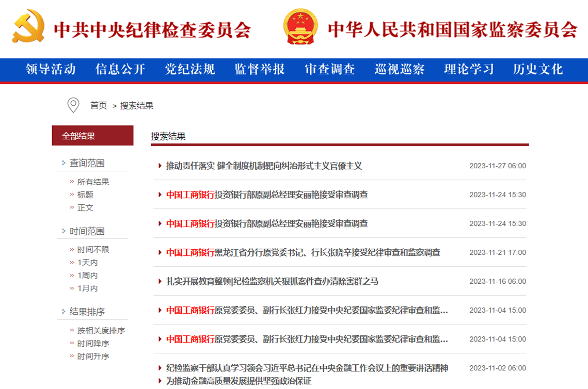Open result 推动责任落实 健全制度机制
Image resolution: width=588 pixels, height=389 pixels.
(264, 166)
